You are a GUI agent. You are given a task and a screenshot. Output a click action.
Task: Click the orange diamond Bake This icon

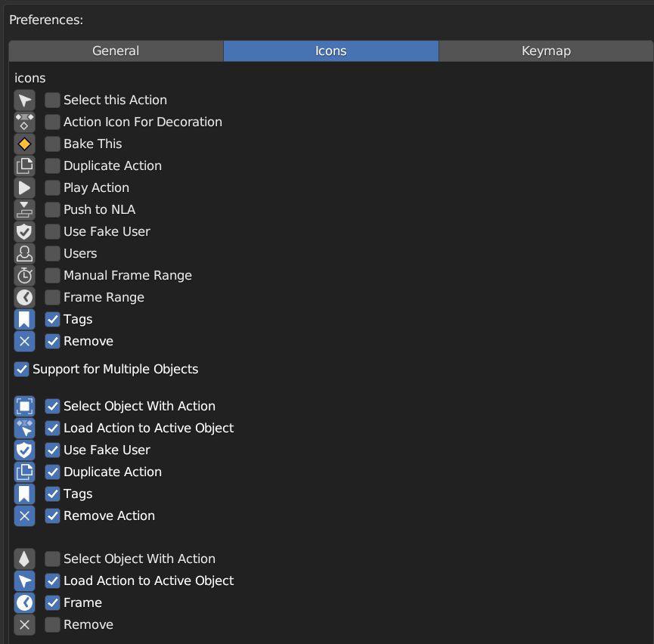(x=25, y=144)
